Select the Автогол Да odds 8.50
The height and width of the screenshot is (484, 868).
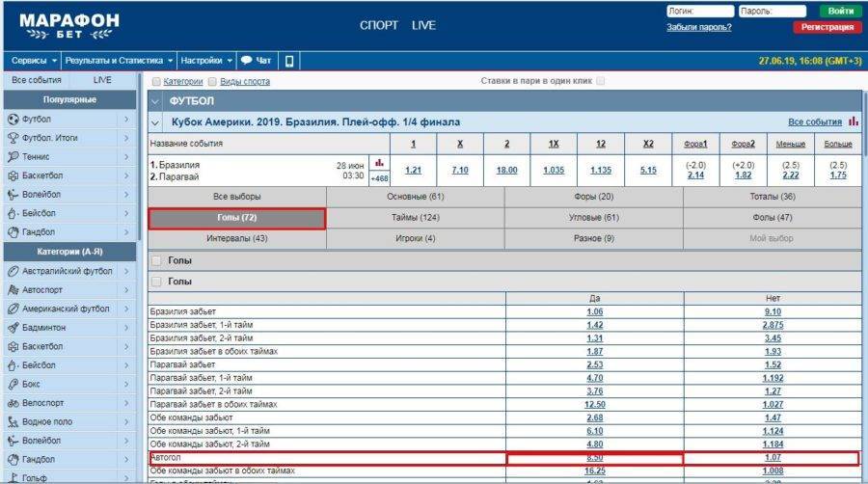coord(594,459)
